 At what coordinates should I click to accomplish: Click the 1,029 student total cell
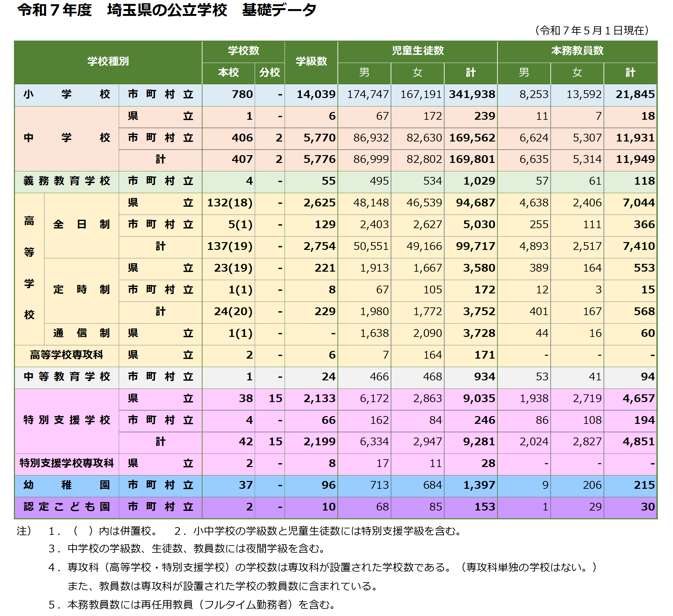point(471,181)
